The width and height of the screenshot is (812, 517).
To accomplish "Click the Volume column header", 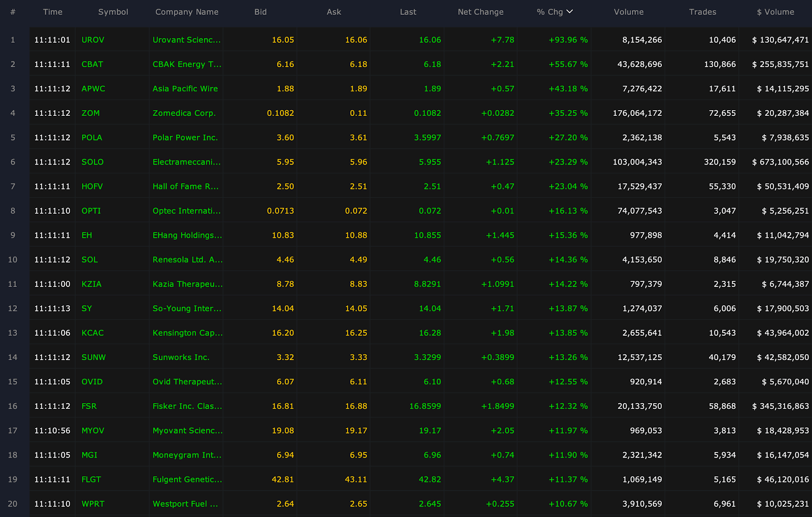I will [x=629, y=12].
